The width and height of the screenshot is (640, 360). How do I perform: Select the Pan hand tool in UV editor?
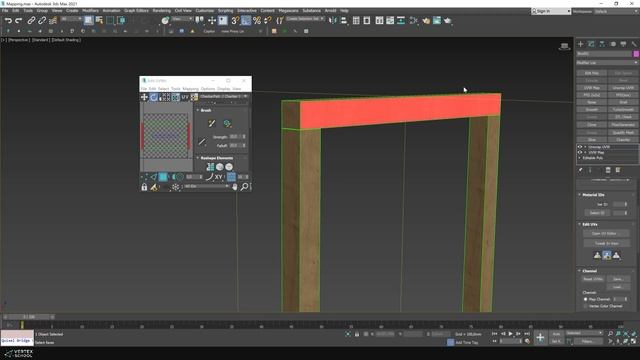(235, 187)
